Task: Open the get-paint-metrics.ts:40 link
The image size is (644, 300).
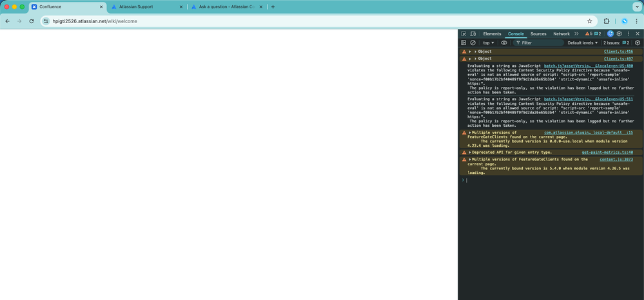Action: click(x=607, y=153)
